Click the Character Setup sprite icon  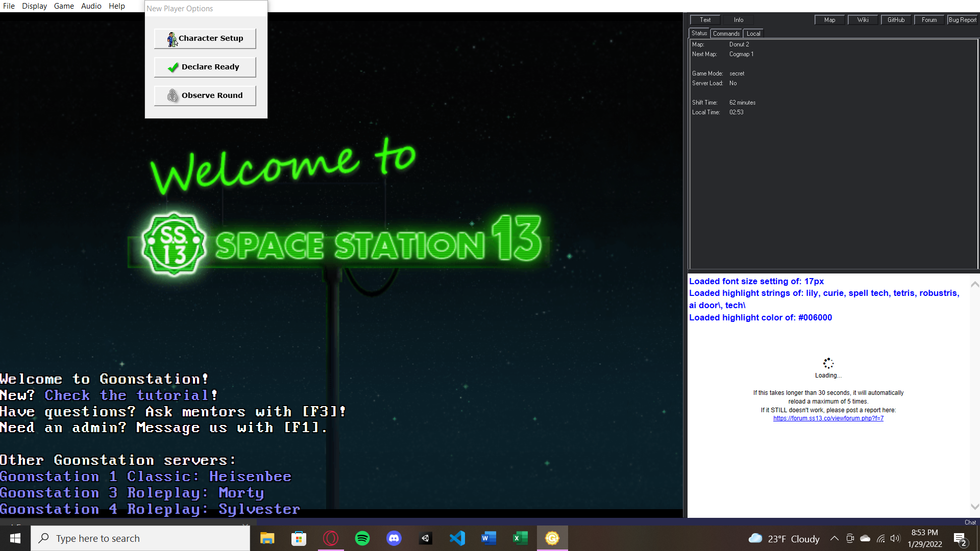click(x=172, y=39)
